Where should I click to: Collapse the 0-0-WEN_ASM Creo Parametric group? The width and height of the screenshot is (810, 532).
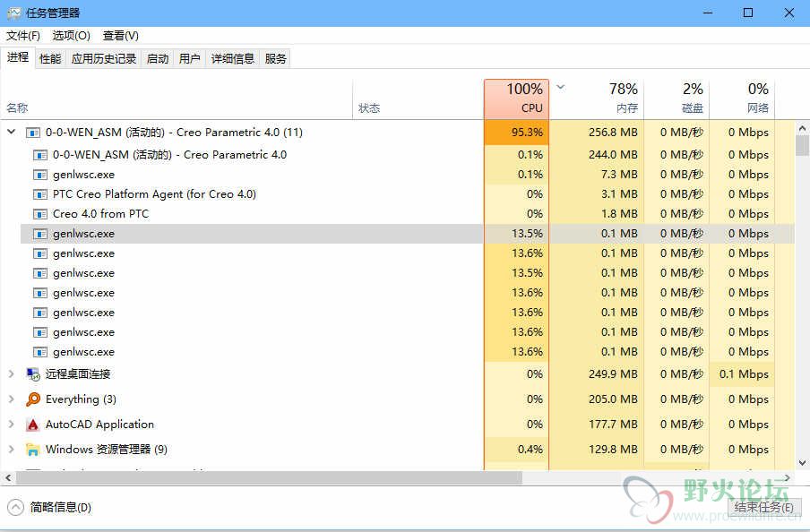pyautogui.click(x=12, y=133)
